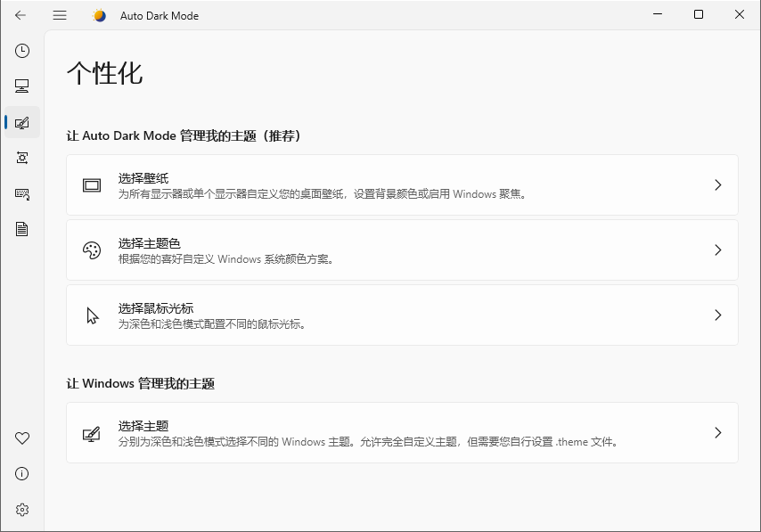Click the Auto Dark Mode window title

pyautogui.click(x=160, y=15)
